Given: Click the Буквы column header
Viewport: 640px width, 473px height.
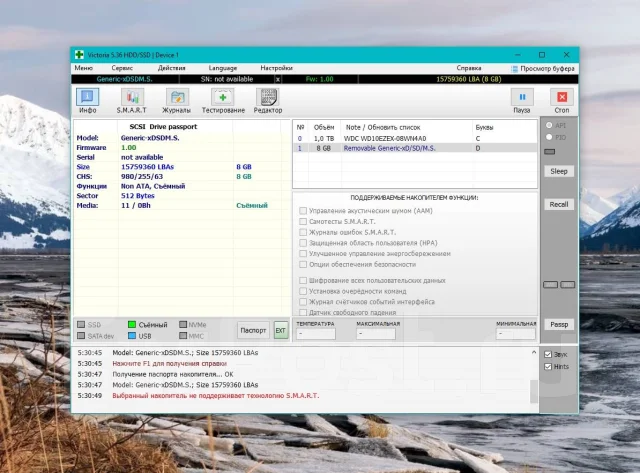Looking at the screenshot, I should coord(484,127).
